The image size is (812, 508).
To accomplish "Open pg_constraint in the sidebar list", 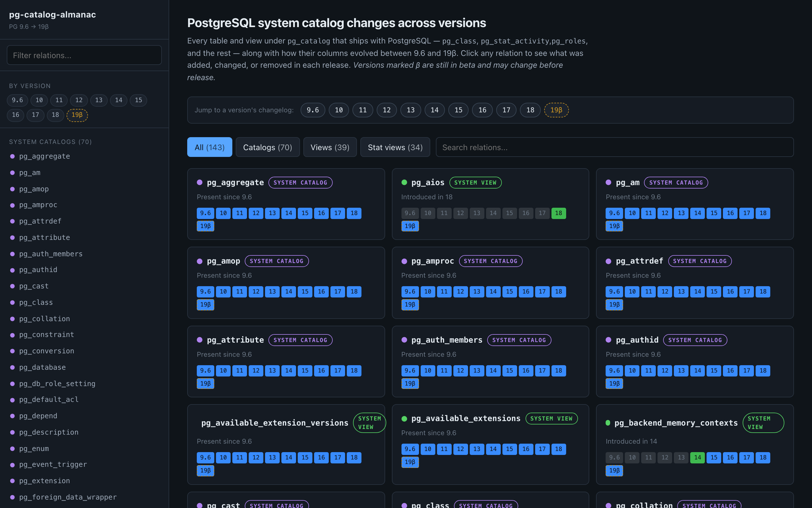I will click(47, 335).
